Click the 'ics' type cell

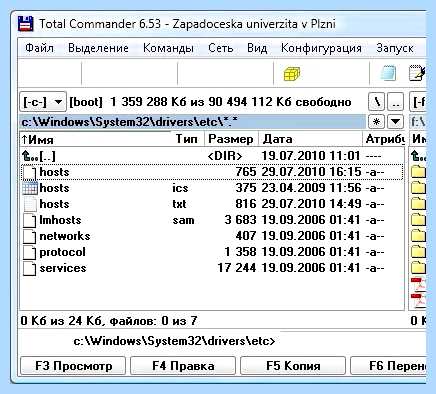180,188
